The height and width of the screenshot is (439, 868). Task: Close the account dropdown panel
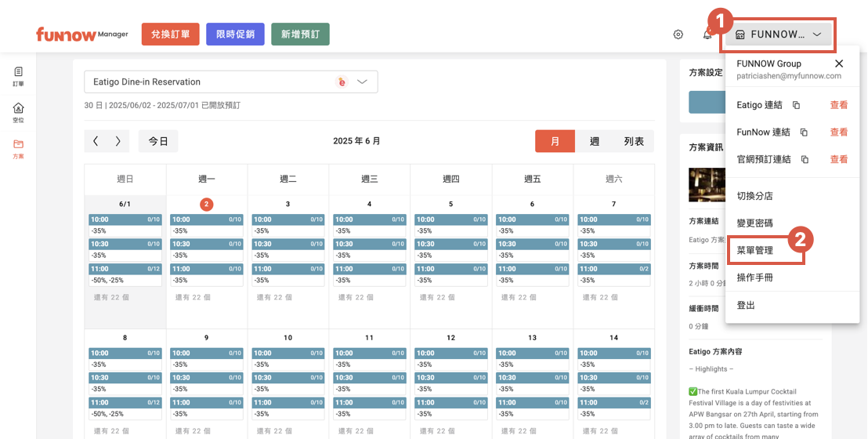839,63
